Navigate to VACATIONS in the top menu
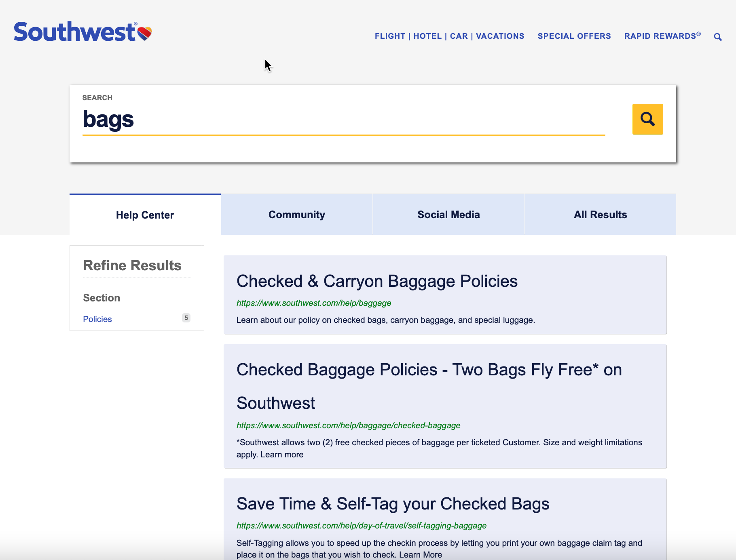This screenshot has width=736, height=560. click(500, 36)
